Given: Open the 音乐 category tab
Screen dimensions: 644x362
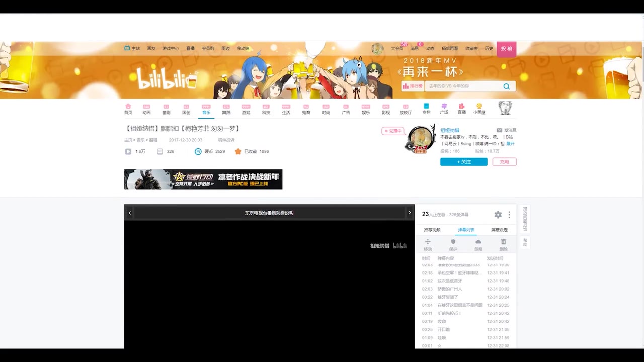Looking at the screenshot, I should [206, 109].
